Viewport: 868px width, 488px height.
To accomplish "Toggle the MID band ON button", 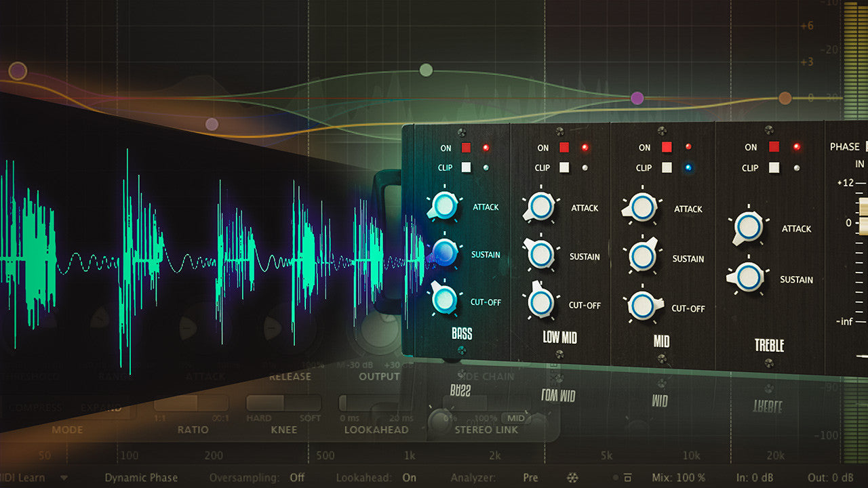I will point(667,147).
